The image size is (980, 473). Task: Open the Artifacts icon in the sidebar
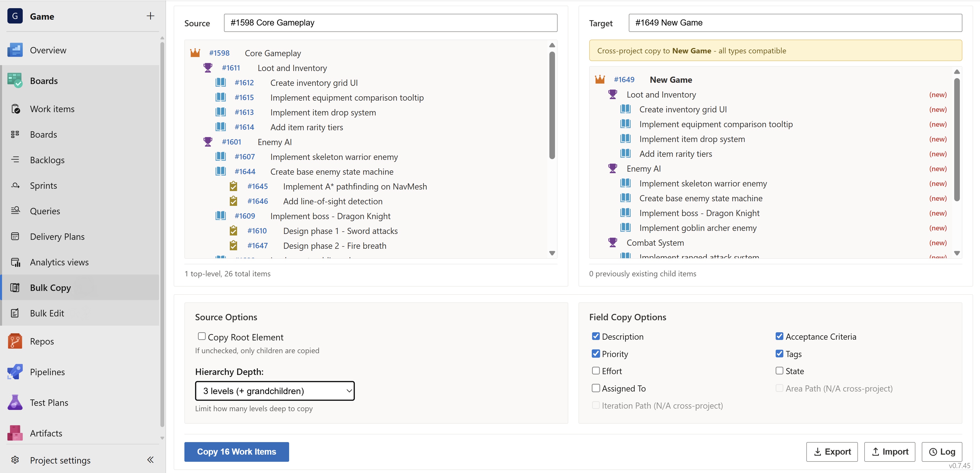point(15,433)
